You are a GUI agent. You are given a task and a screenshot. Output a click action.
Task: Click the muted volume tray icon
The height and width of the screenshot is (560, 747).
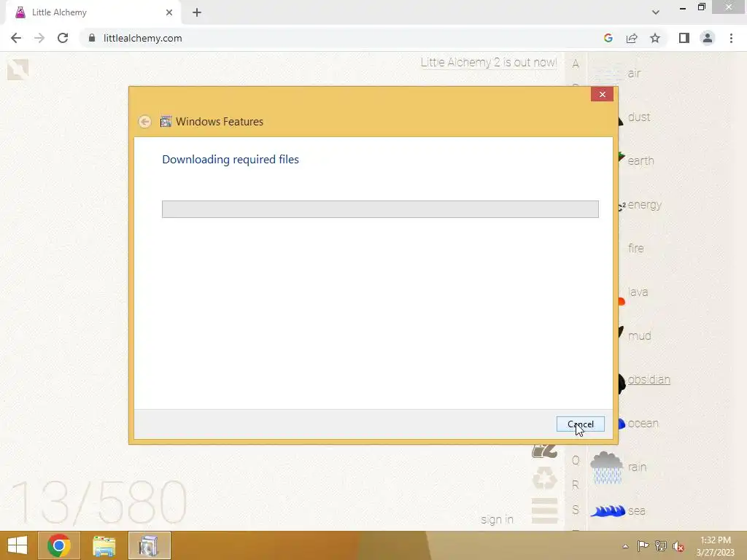point(678,546)
